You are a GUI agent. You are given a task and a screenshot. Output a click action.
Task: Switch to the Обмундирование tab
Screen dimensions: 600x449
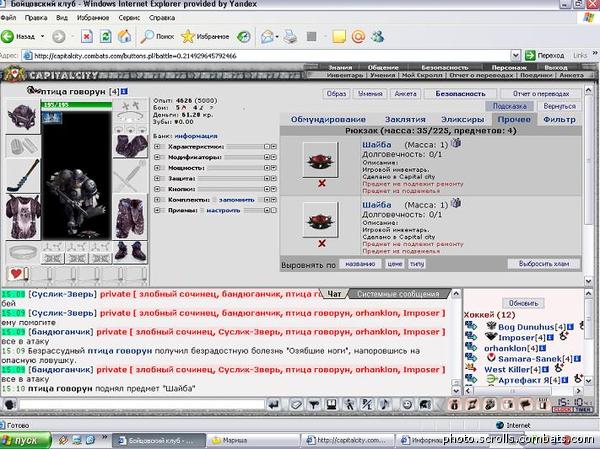pos(328,119)
